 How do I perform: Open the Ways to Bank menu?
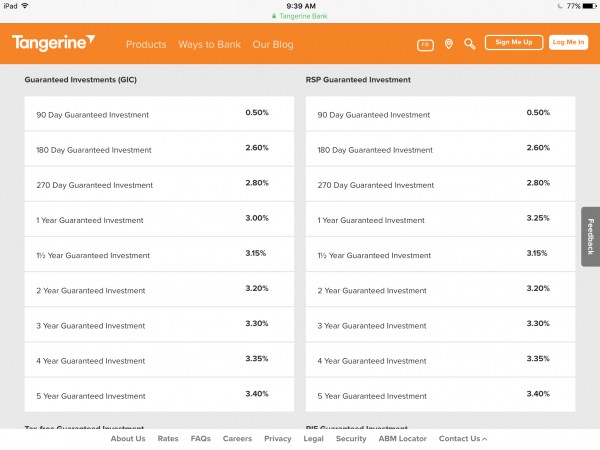(x=209, y=44)
